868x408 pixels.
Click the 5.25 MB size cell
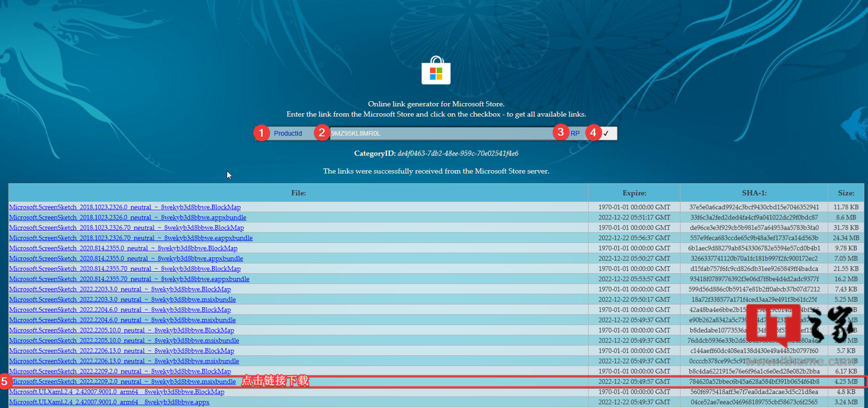(x=846, y=300)
